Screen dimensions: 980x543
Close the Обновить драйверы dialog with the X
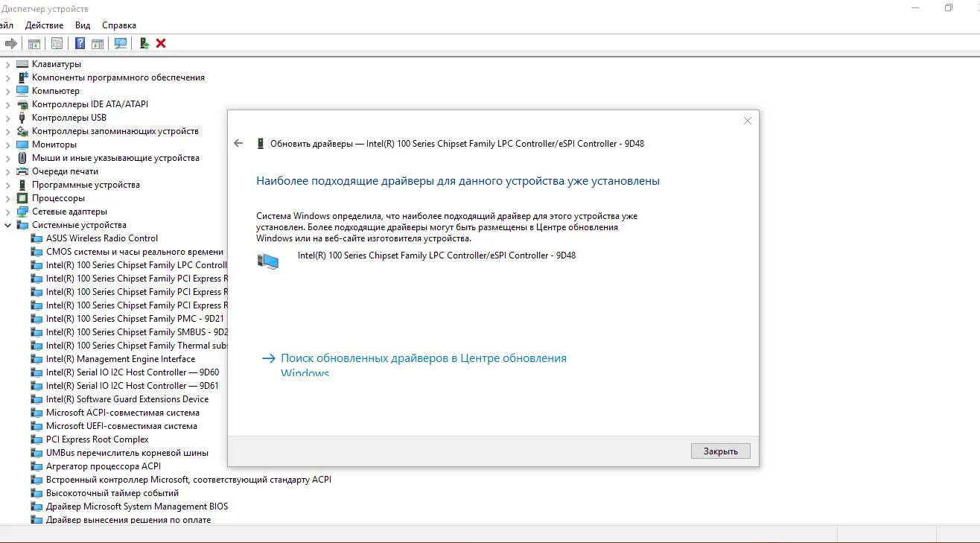click(748, 121)
